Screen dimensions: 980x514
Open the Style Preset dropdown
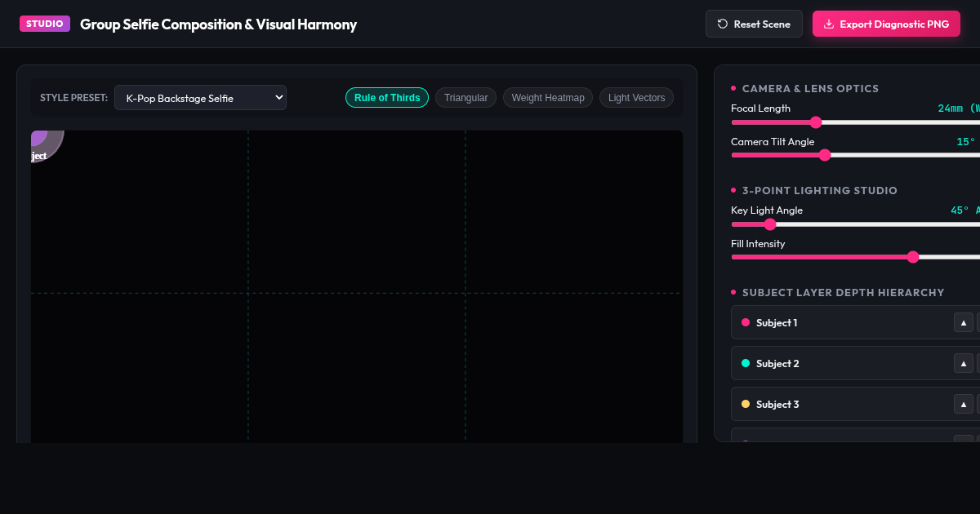[x=200, y=97]
